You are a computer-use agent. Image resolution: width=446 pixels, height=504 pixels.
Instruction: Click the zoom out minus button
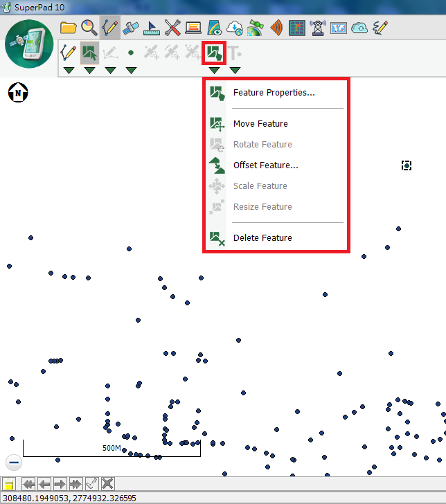(x=14, y=462)
